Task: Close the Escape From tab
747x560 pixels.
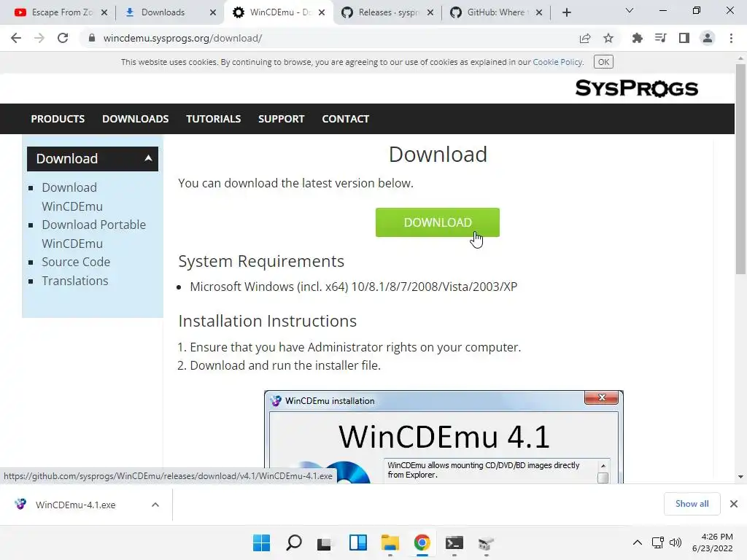Action: click(x=104, y=12)
